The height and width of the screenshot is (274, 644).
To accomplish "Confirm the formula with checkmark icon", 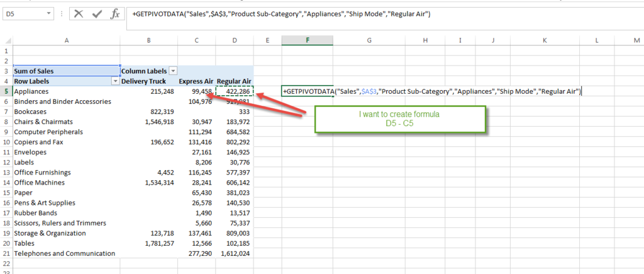I will 97,14.
